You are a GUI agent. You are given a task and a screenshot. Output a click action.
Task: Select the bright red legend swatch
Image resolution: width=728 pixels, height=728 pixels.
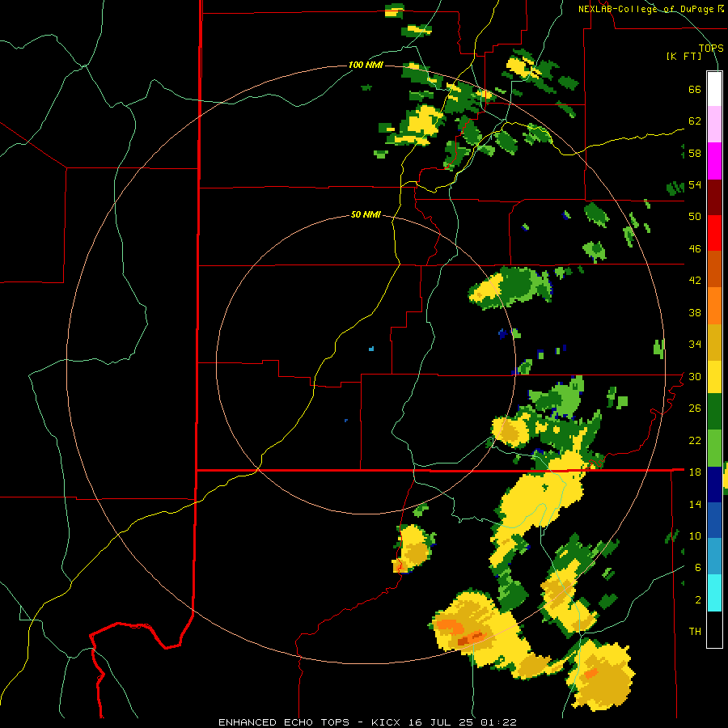[714, 233]
